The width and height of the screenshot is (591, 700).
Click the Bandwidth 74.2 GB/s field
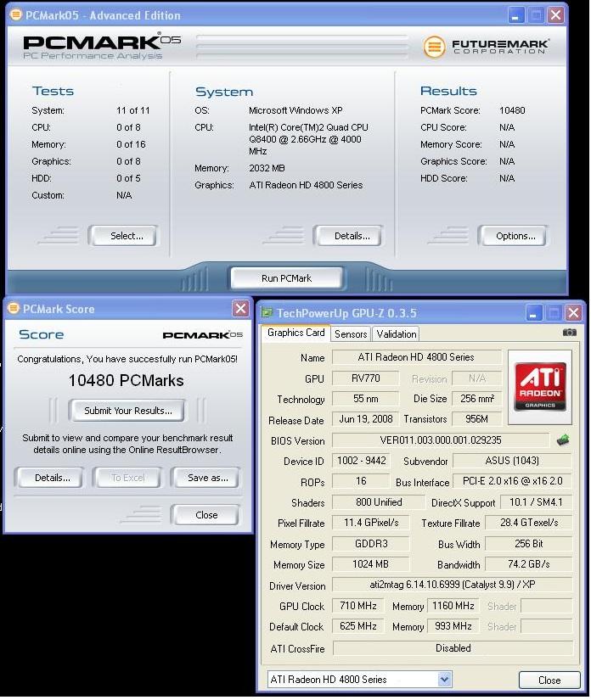click(529, 565)
